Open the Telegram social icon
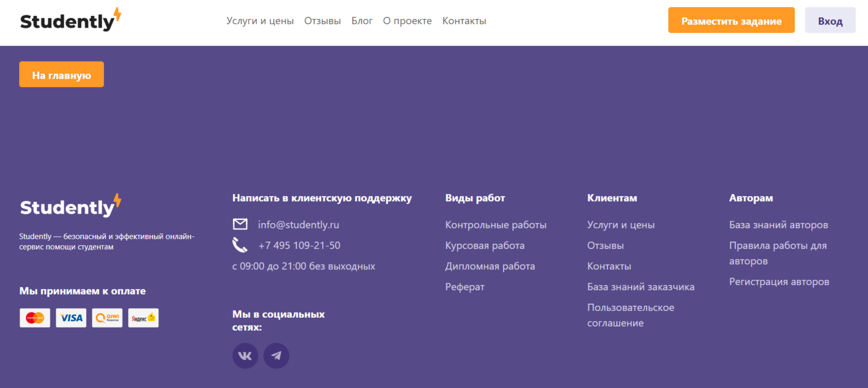This screenshot has width=868, height=388. point(276,356)
